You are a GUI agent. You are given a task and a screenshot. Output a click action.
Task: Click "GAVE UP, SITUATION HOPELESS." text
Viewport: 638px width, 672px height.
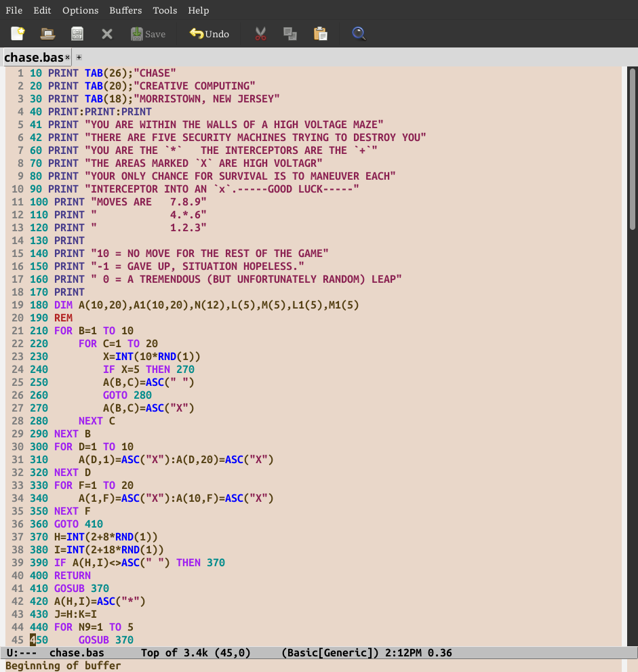pos(212,266)
